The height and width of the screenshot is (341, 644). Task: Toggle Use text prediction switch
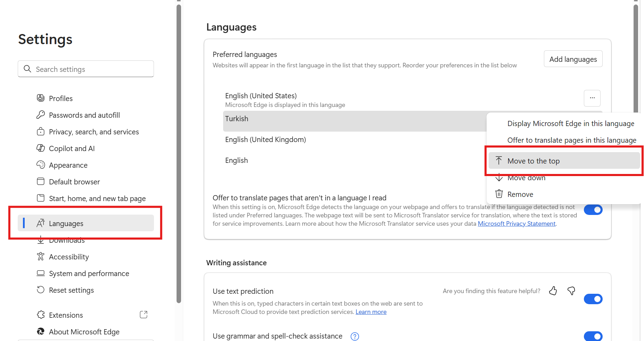593,299
